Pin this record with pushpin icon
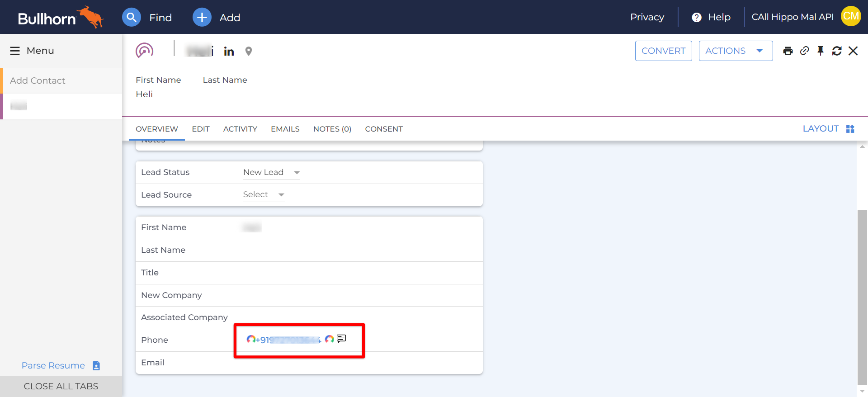This screenshot has height=397, width=868. click(821, 51)
